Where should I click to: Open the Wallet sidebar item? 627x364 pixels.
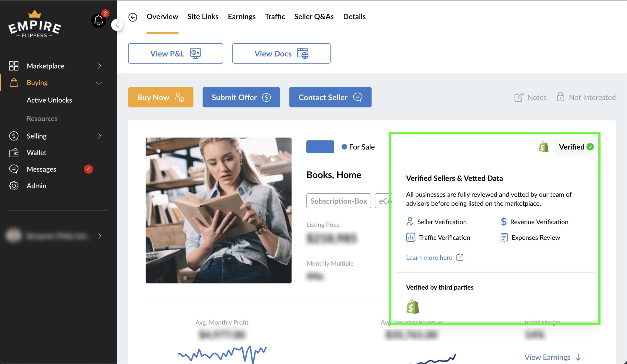tap(36, 153)
